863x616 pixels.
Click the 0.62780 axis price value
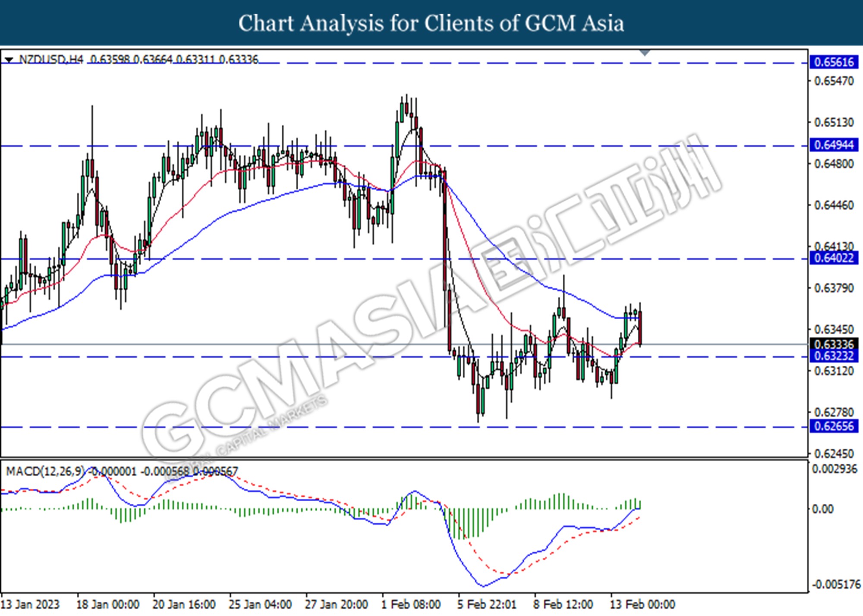(834, 412)
